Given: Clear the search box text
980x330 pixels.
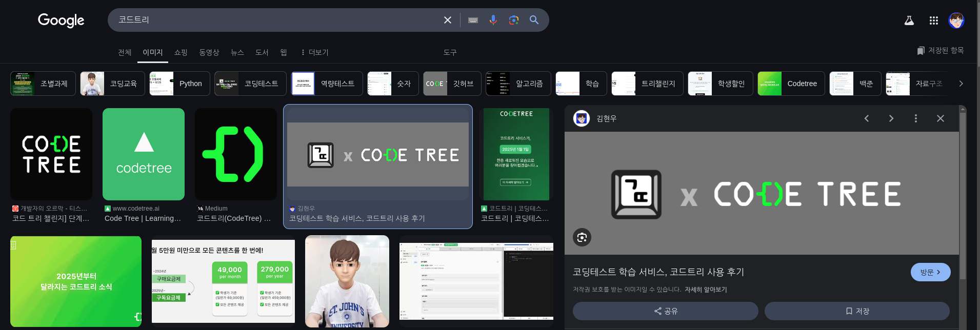Looking at the screenshot, I should pyautogui.click(x=448, y=20).
